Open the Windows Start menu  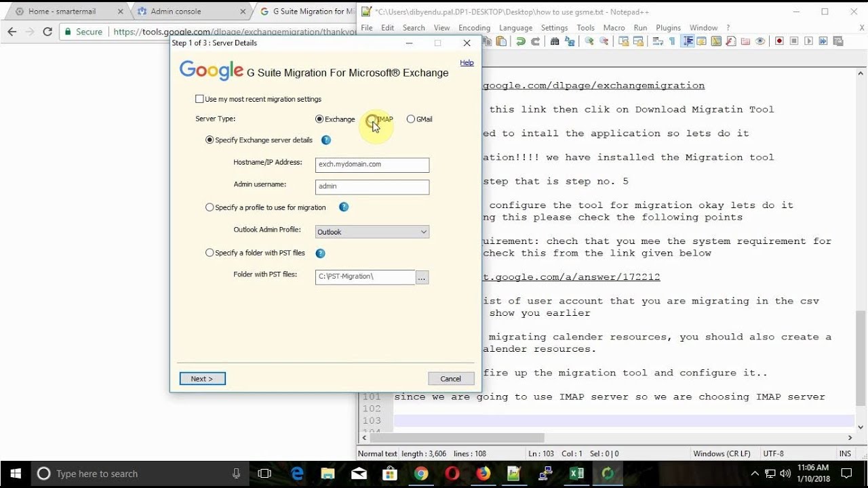(16, 473)
